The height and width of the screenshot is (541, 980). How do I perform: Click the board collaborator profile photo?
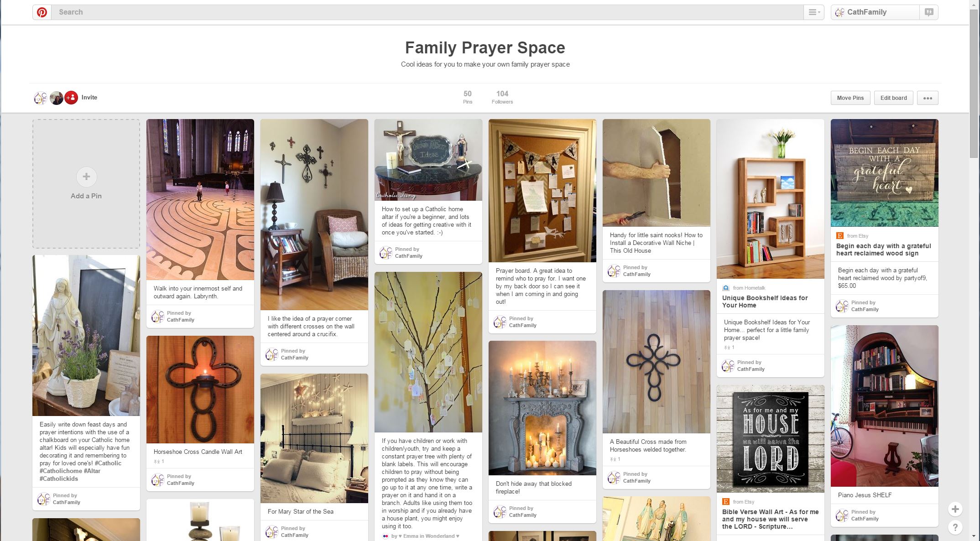56,98
